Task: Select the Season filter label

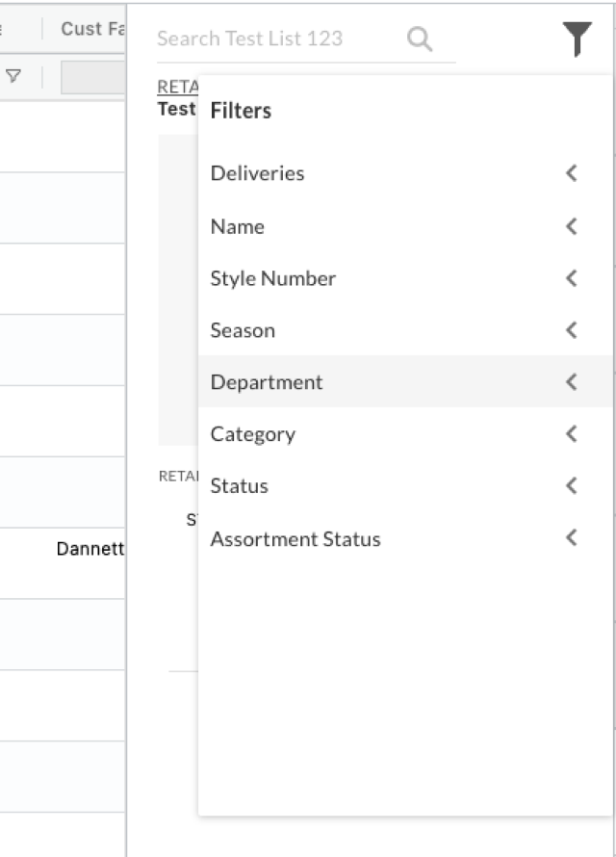Action: 243,330
